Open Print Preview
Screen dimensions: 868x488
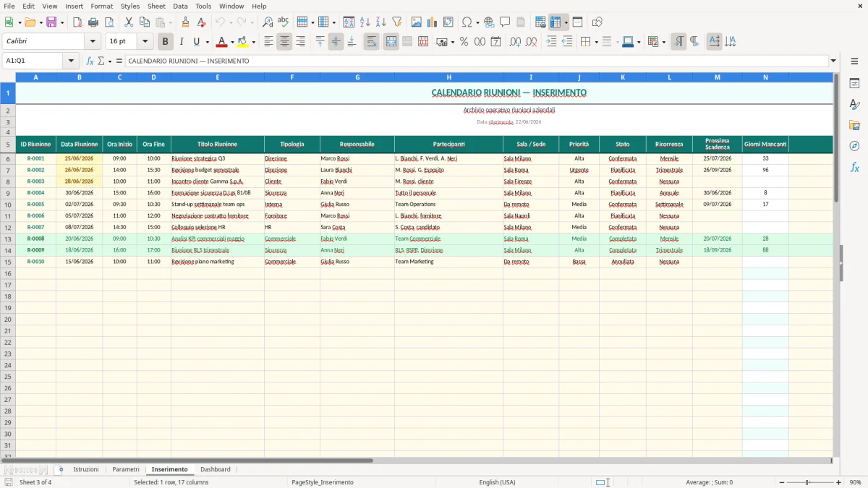pyautogui.click(x=109, y=22)
